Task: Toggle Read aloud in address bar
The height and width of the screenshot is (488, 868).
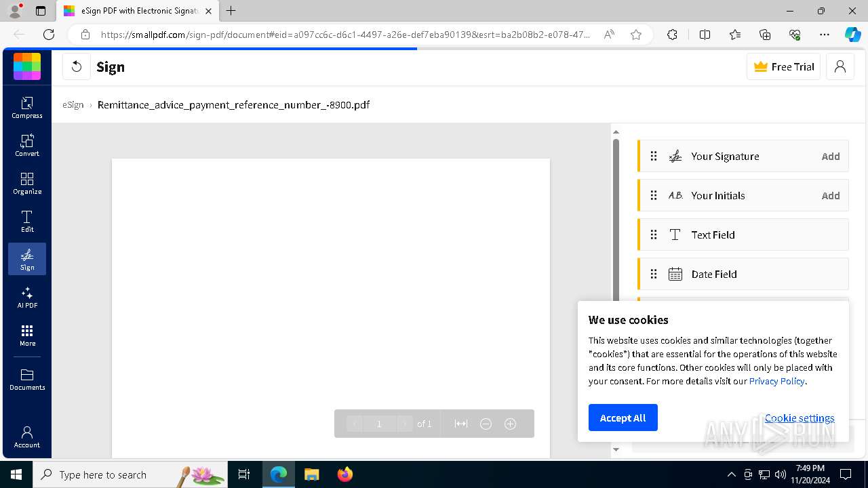Action: coord(609,35)
